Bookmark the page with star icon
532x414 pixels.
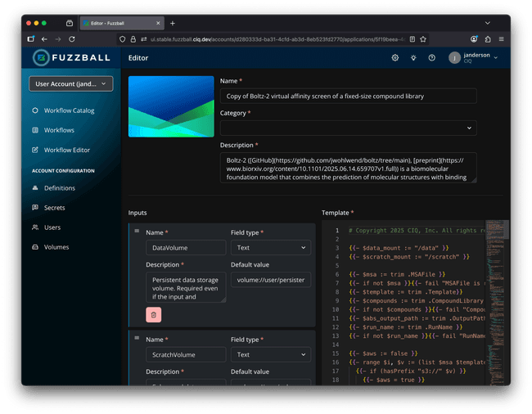pos(423,39)
